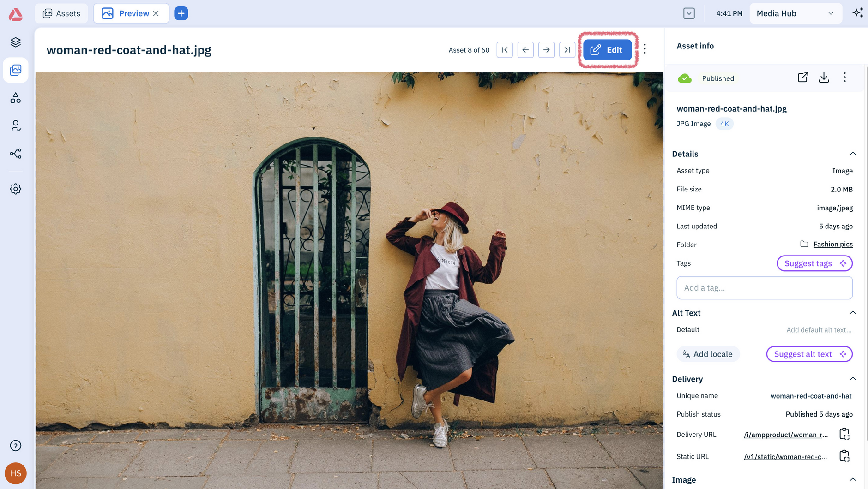
Task: Click the Add default alt text field
Action: click(x=819, y=330)
